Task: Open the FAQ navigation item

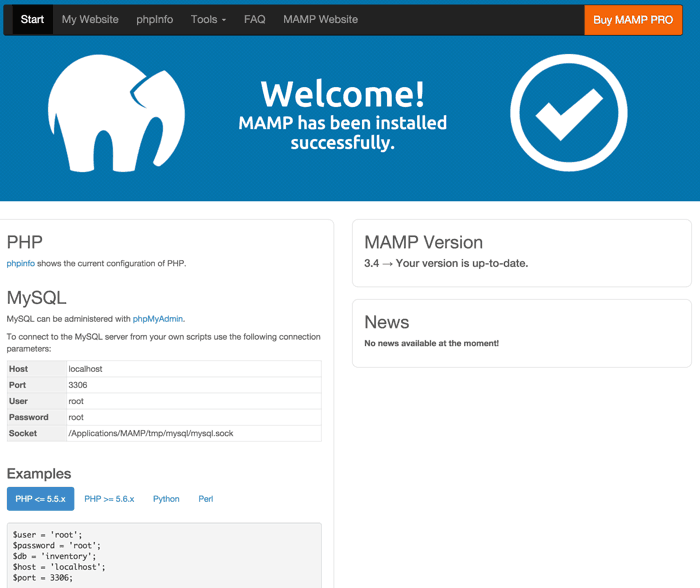Action: (254, 20)
